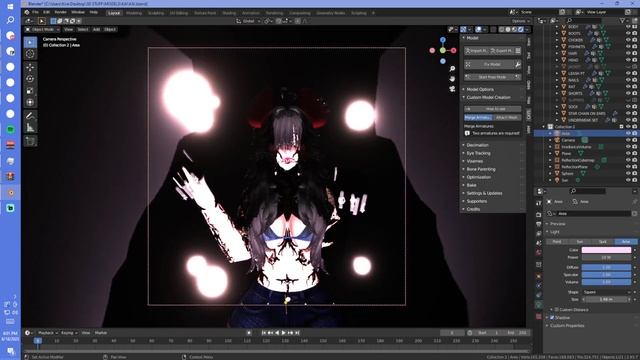Adjust the Specular slider
The width and height of the screenshot is (640, 360).
pyautogui.click(x=606, y=275)
